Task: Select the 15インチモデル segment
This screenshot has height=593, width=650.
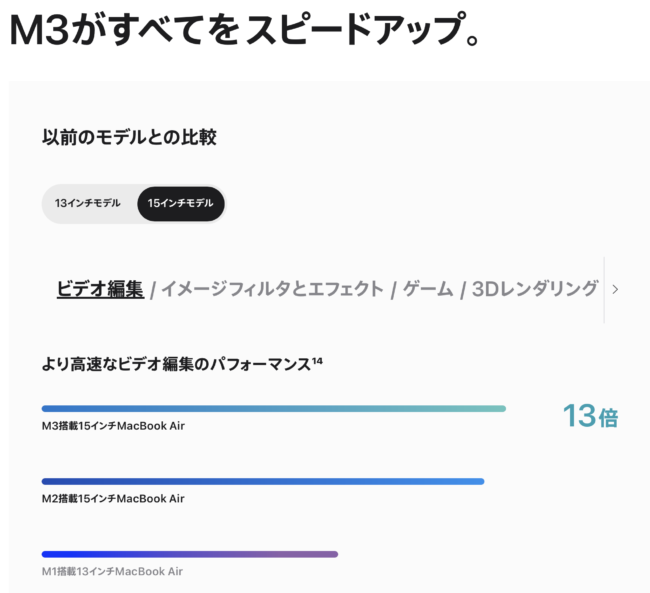Action: coord(181,204)
